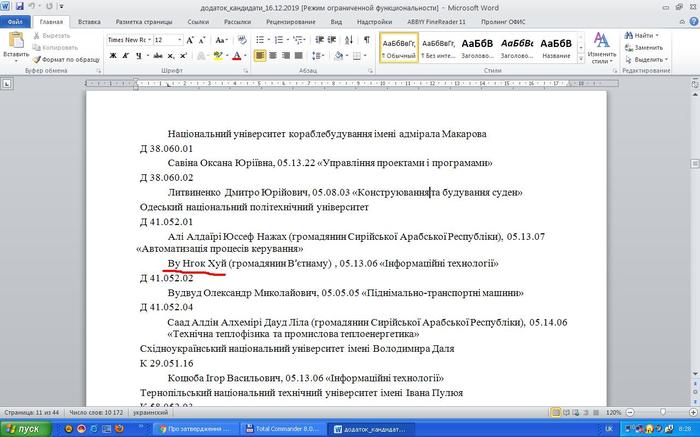This screenshot has width=700, height=437.
Task: Apply subscript formatting
Action: coord(171,56)
